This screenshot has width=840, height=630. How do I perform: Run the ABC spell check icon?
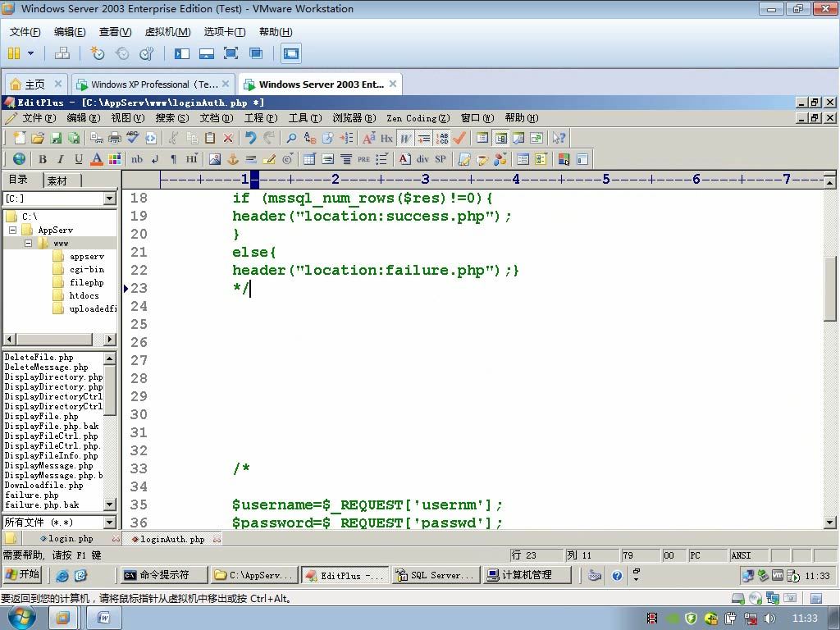(x=132, y=138)
